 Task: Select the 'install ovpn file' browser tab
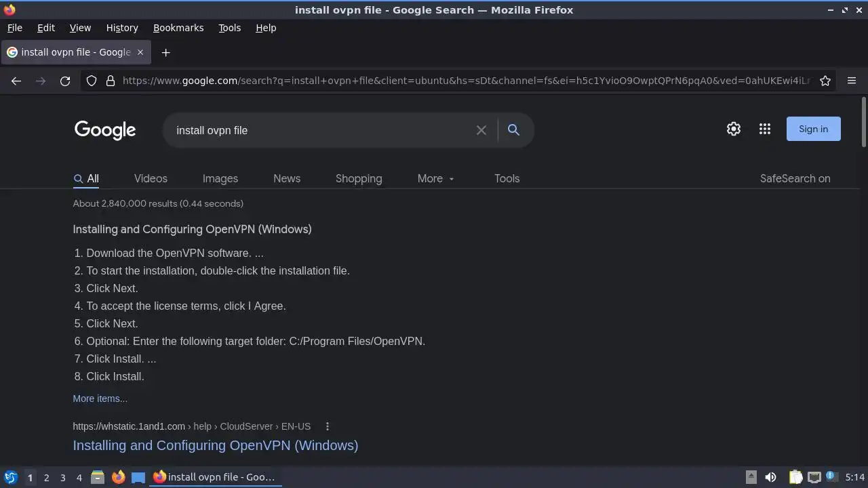pyautogui.click(x=75, y=52)
